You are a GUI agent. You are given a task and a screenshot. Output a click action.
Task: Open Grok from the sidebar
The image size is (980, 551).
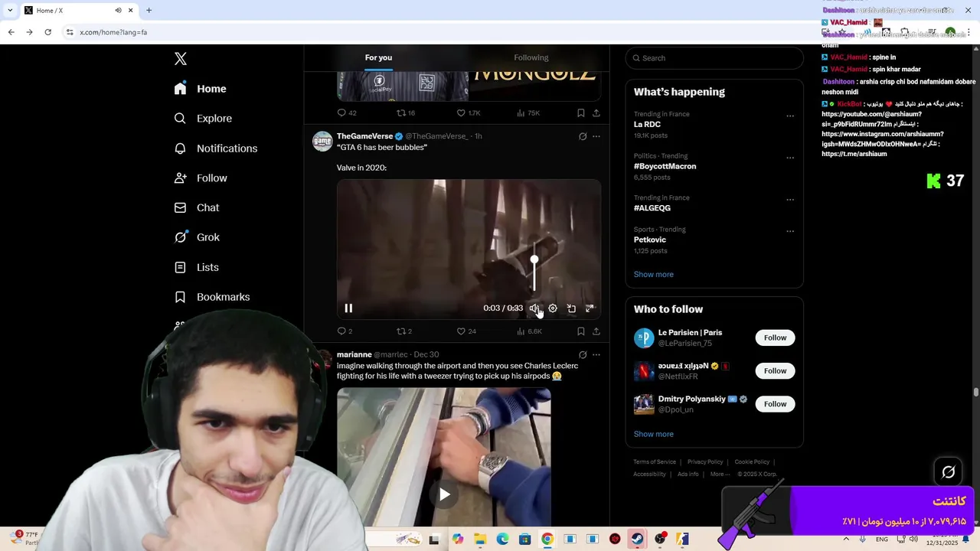click(x=196, y=237)
